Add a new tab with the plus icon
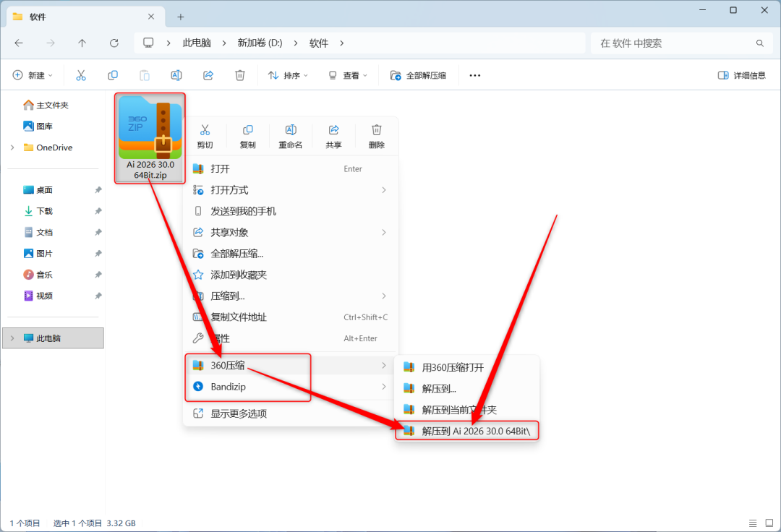Image resolution: width=781 pixels, height=532 pixels. [181, 17]
